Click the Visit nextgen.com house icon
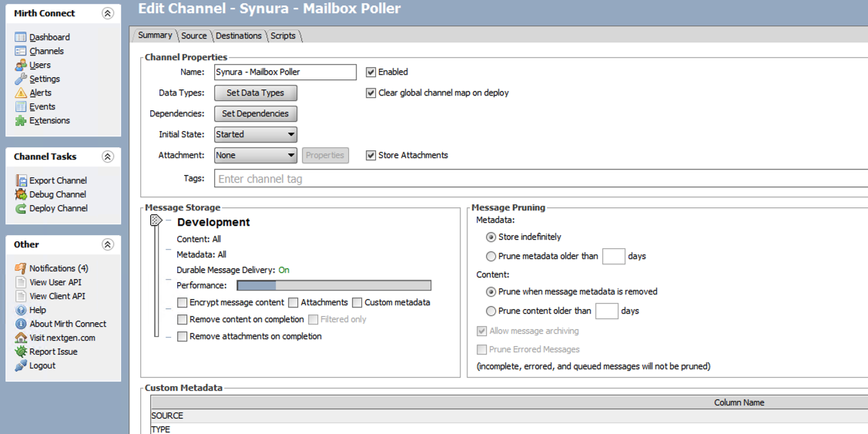 click(21, 338)
